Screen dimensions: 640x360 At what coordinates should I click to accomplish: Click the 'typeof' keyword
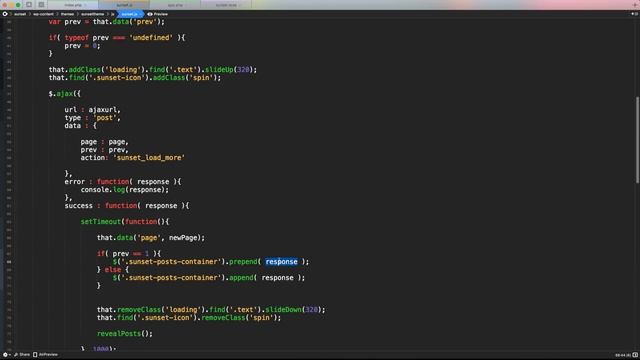(x=76, y=38)
